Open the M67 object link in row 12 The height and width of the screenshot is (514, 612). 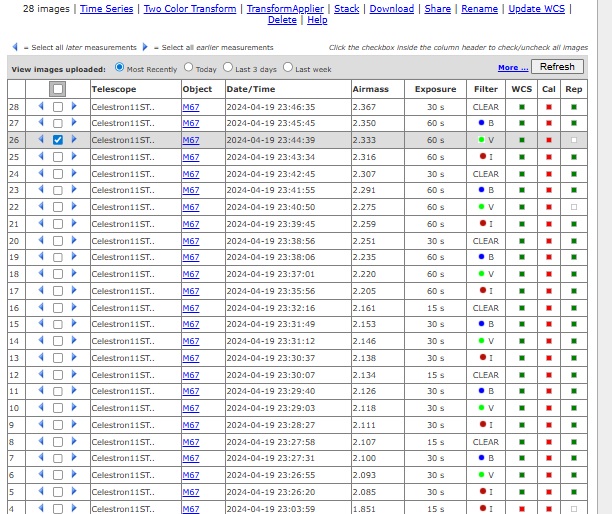190,374
